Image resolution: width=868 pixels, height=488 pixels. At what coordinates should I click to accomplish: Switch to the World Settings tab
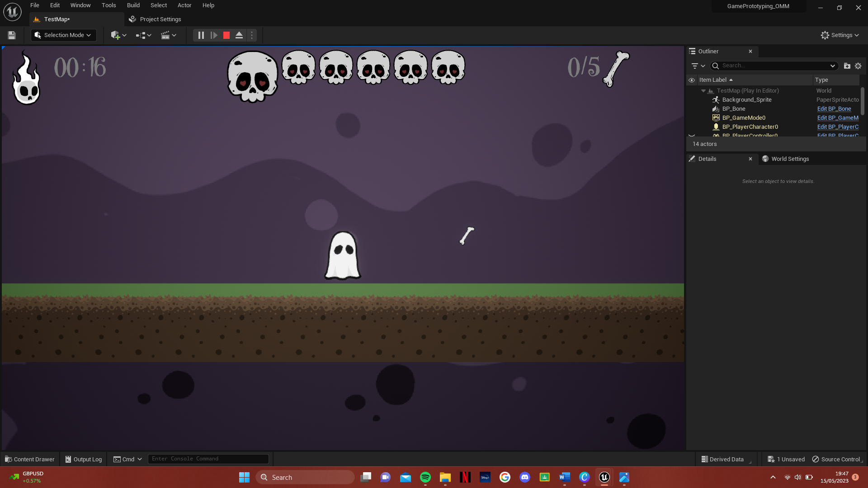point(786,159)
